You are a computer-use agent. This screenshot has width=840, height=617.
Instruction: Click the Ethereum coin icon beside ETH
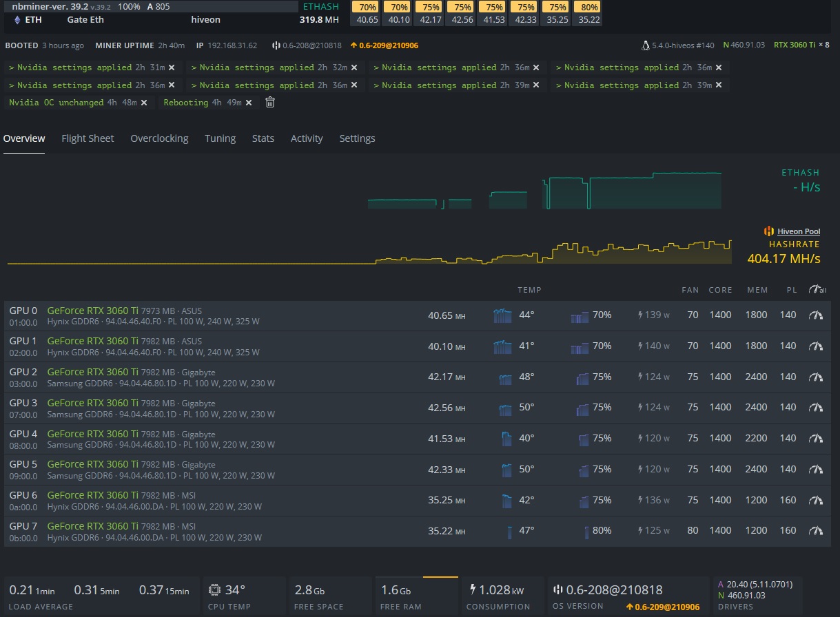click(17, 20)
